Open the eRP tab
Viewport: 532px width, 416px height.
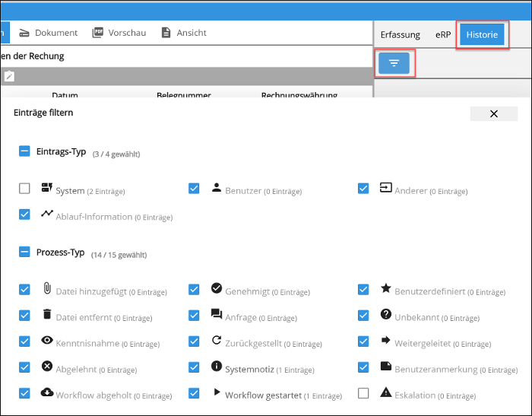443,35
